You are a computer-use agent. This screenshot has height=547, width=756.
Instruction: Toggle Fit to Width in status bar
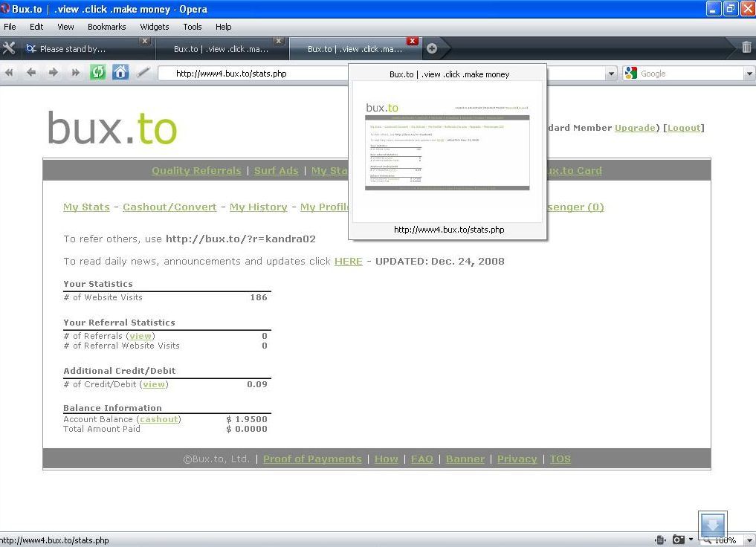coord(660,540)
